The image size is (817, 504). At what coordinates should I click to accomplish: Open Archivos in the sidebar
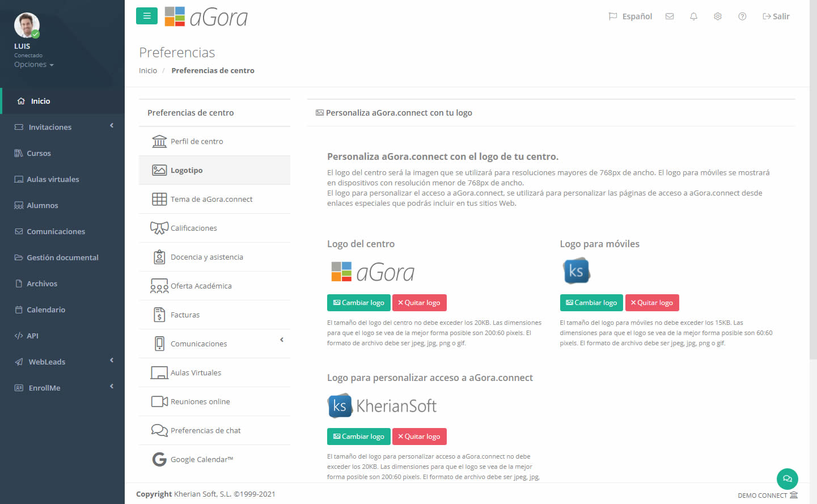[62, 283]
